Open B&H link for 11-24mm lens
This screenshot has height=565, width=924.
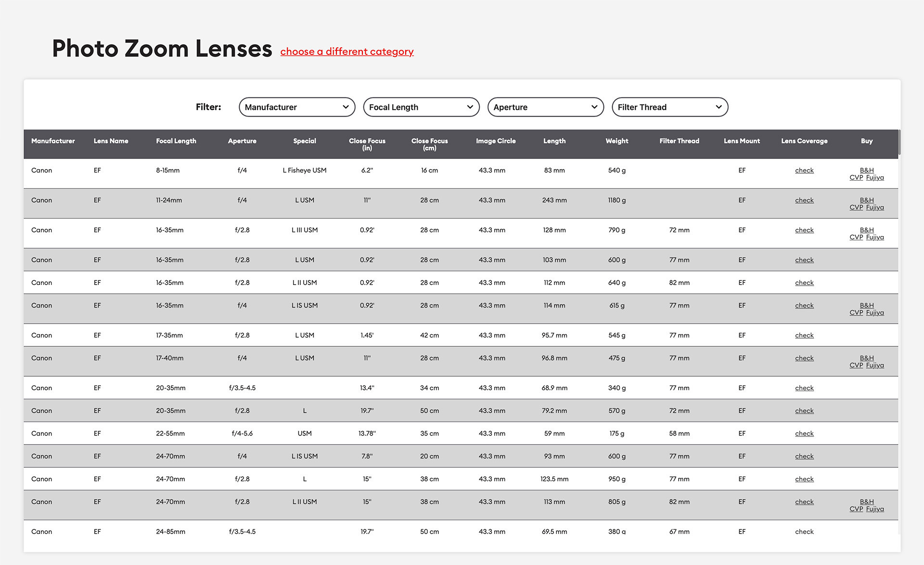[866, 200]
